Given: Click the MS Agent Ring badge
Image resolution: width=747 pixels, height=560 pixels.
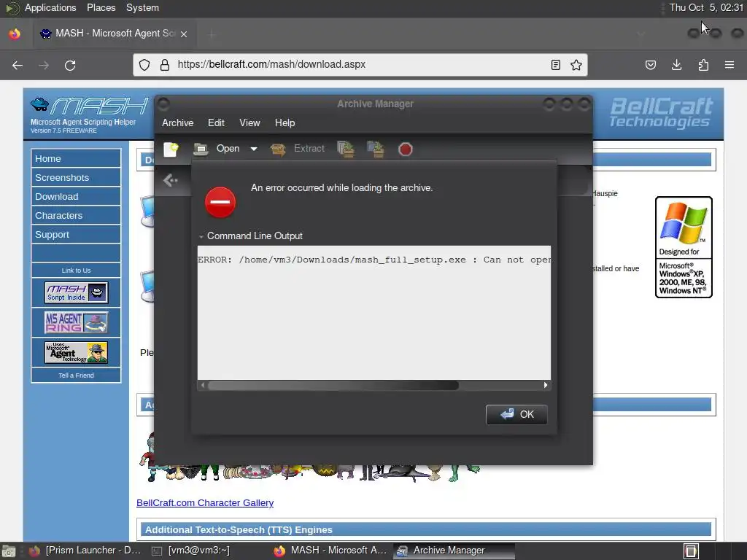Looking at the screenshot, I should (x=76, y=322).
